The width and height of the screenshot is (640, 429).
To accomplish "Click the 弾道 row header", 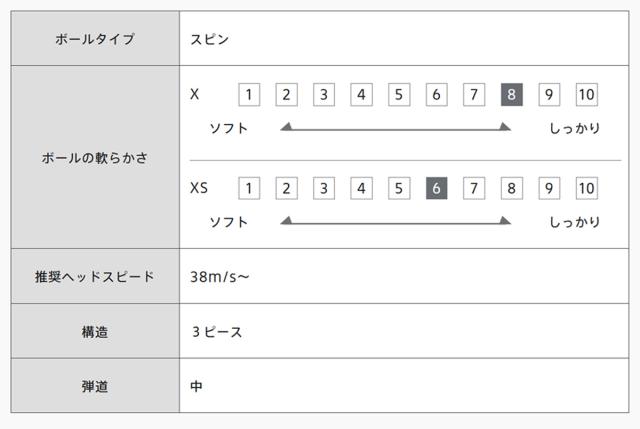I will [x=96, y=386].
